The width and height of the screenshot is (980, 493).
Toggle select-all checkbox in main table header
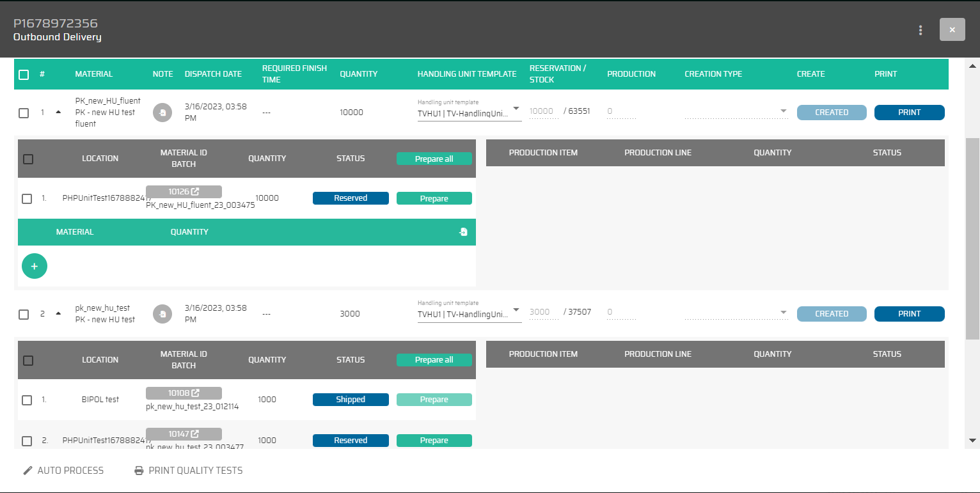(x=24, y=75)
